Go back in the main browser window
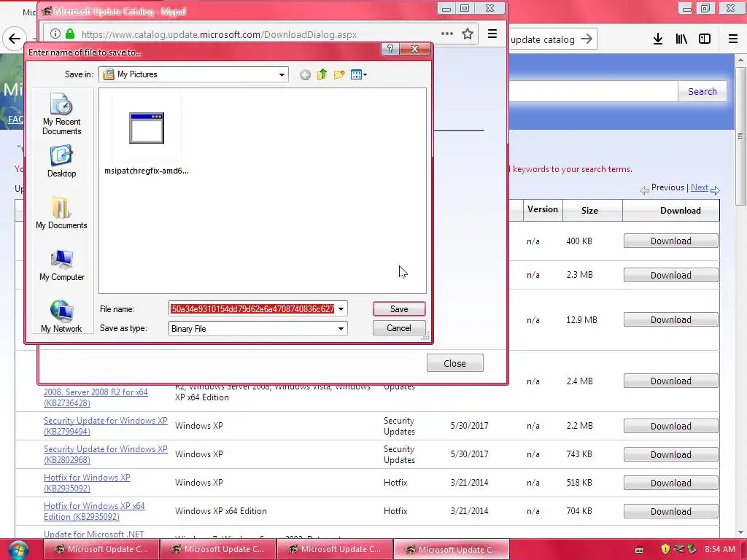Screen dimensions: 747x560 pos(15,39)
